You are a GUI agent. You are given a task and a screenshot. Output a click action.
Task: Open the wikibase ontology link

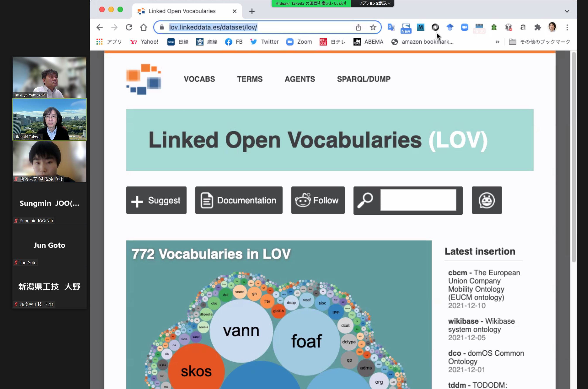tap(481, 325)
